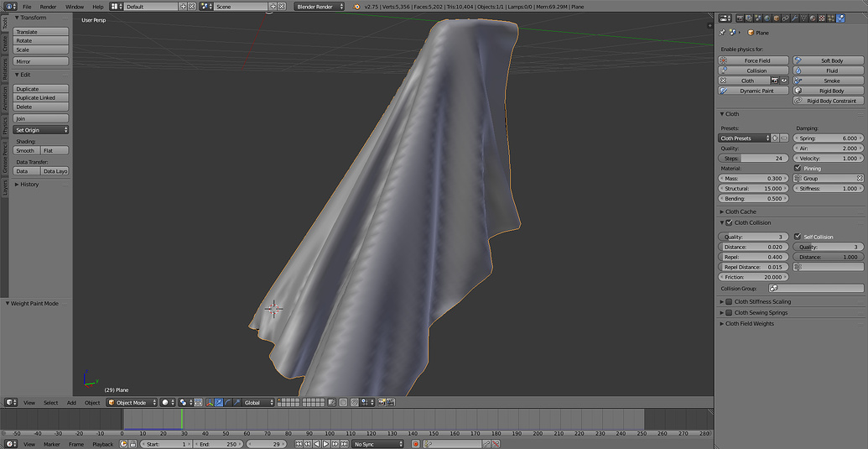Enable Cloth Stiffness Scaling checkbox
This screenshot has height=449, width=868.
729,302
